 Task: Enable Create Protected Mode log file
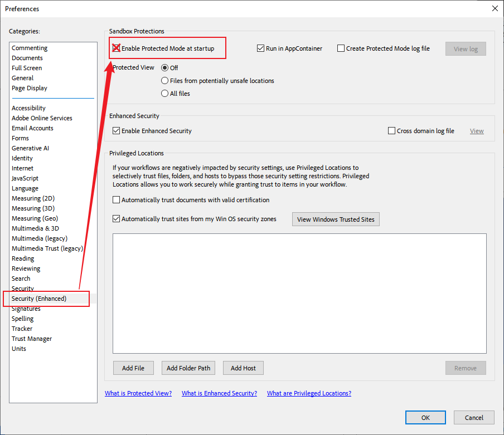click(341, 48)
